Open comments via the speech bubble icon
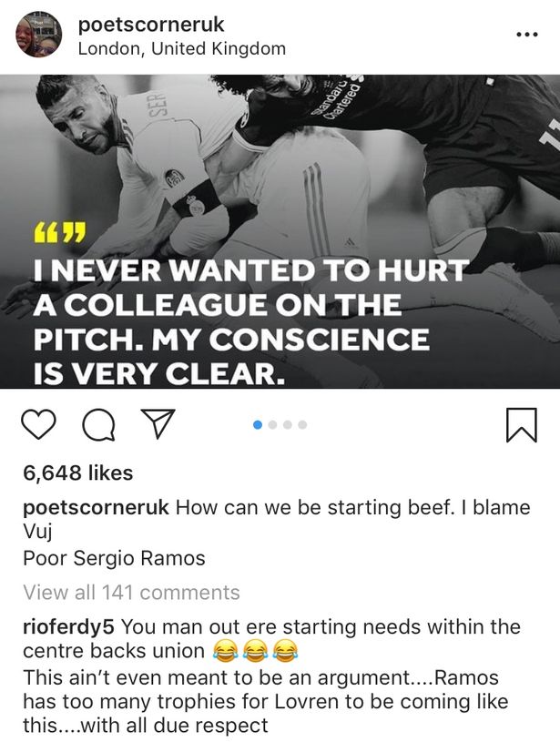 tap(97, 424)
